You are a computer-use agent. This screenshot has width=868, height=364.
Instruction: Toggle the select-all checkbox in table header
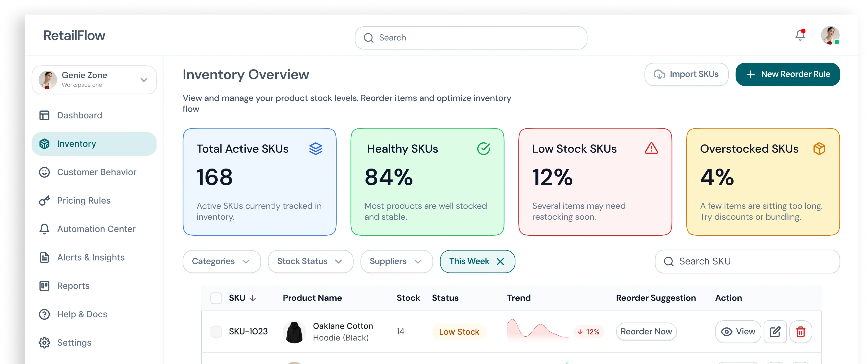click(x=216, y=298)
